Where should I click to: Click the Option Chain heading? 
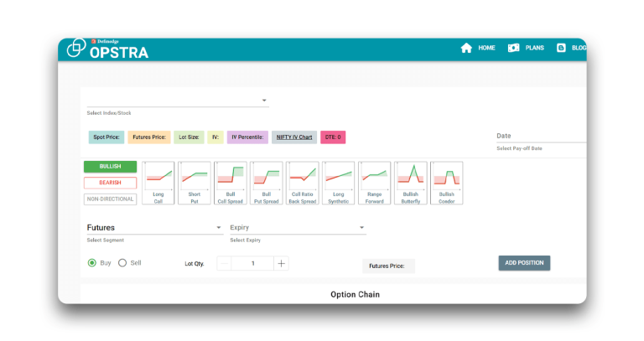click(x=356, y=295)
